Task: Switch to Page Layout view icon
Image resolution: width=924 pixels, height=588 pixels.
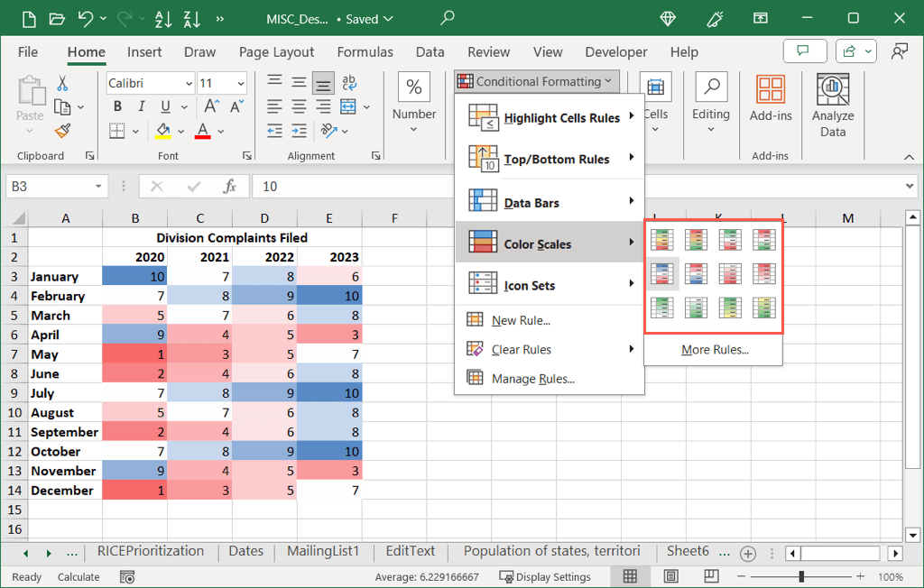Action: tap(670, 576)
